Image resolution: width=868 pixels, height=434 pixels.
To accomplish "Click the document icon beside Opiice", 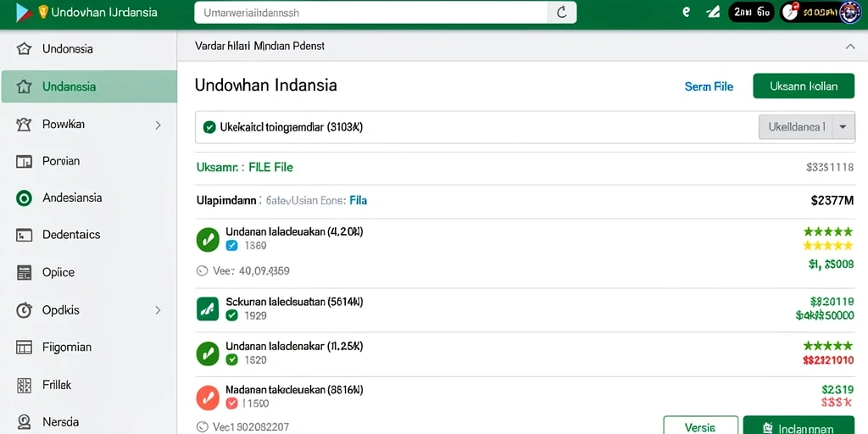I will [x=24, y=272].
